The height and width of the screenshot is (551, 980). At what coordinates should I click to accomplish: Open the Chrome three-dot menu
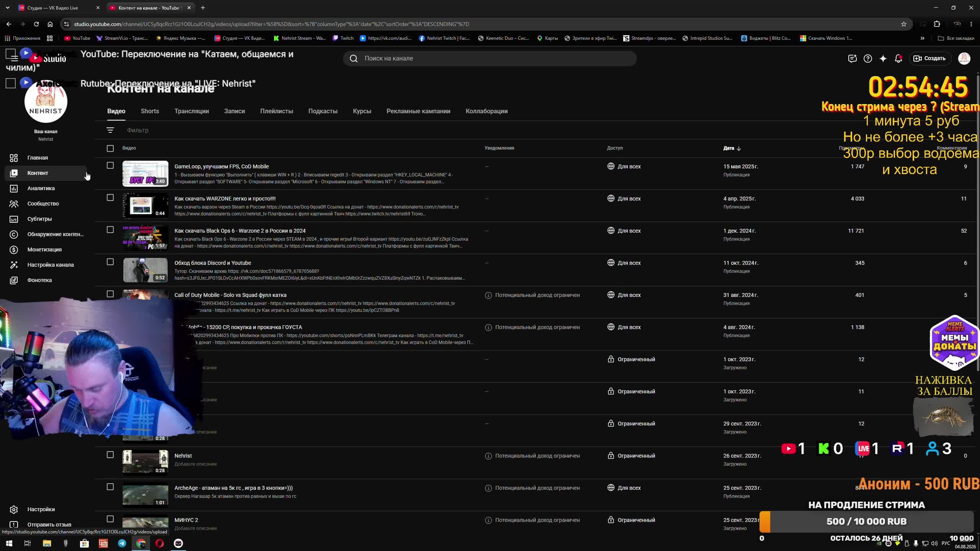pos(971,24)
